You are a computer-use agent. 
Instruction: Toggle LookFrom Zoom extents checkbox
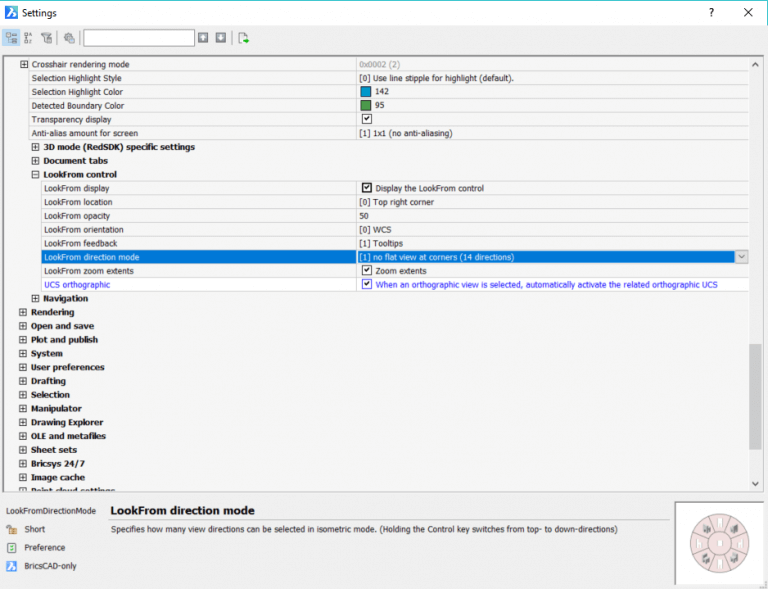(x=366, y=270)
